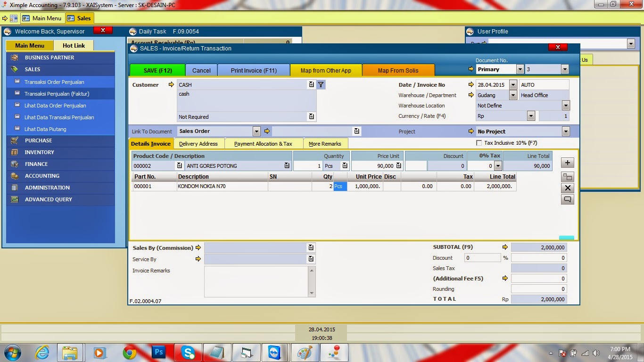Click the Map From Solis button
Image resolution: width=644 pixels, height=362 pixels.
[398, 69]
